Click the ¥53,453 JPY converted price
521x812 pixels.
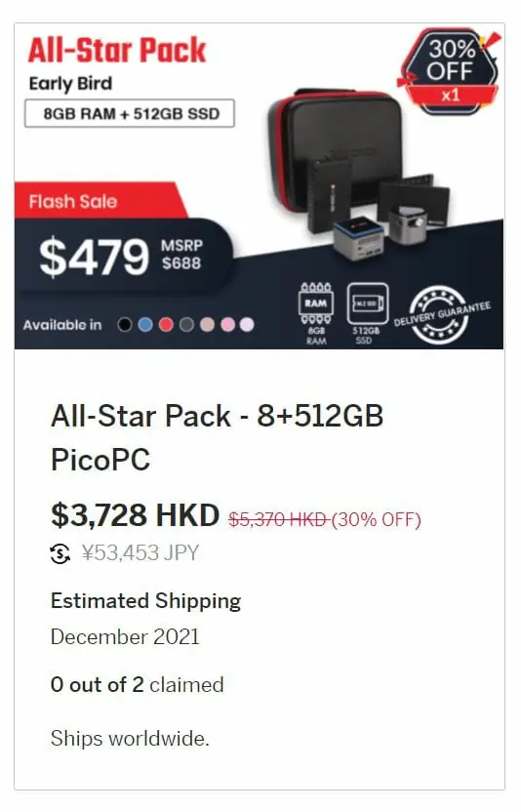point(140,553)
